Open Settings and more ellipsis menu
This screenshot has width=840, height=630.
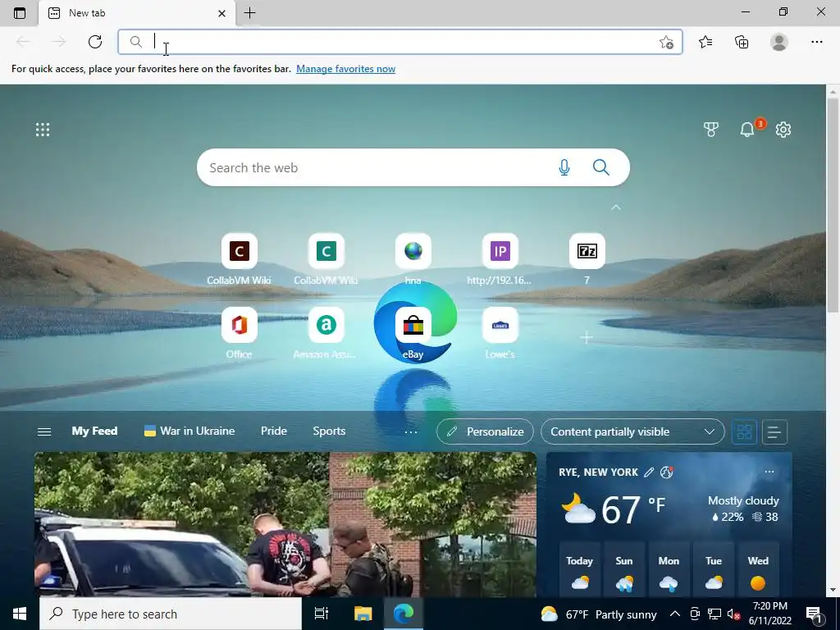[x=816, y=42]
